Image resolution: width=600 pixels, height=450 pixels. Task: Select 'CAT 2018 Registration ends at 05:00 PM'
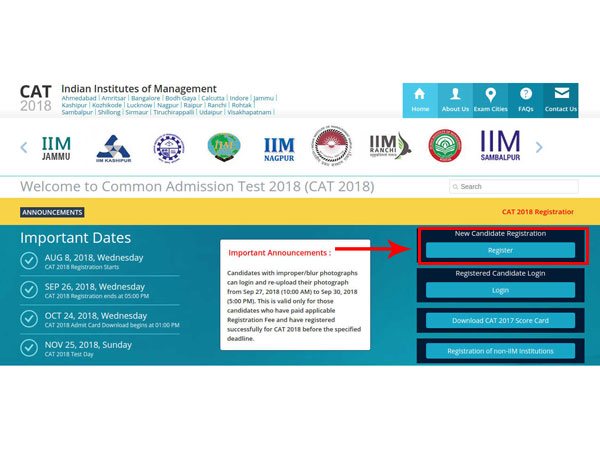click(97, 296)
